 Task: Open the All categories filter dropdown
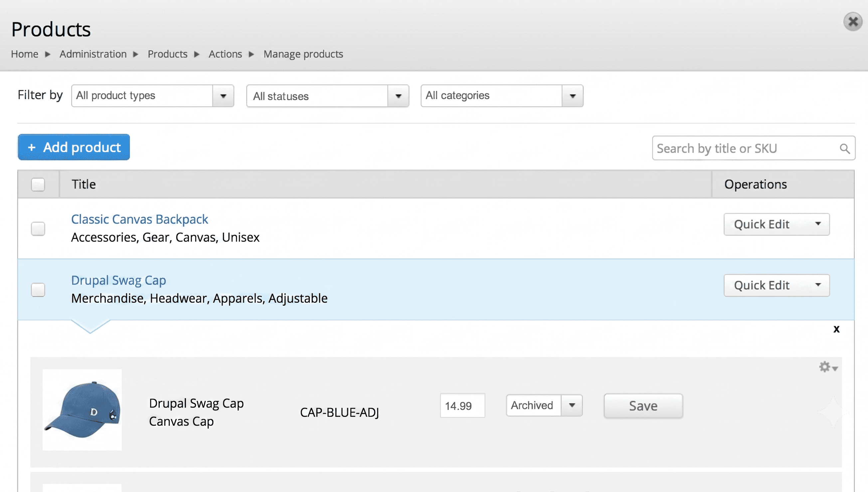click(x=502, y=95)
